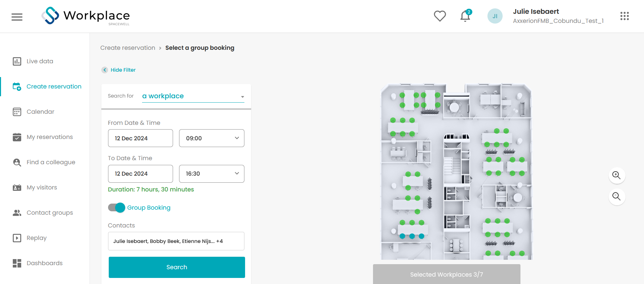The image size is (644, 284).
Task: Open the apps grid launcher icon
Action: 624,16
